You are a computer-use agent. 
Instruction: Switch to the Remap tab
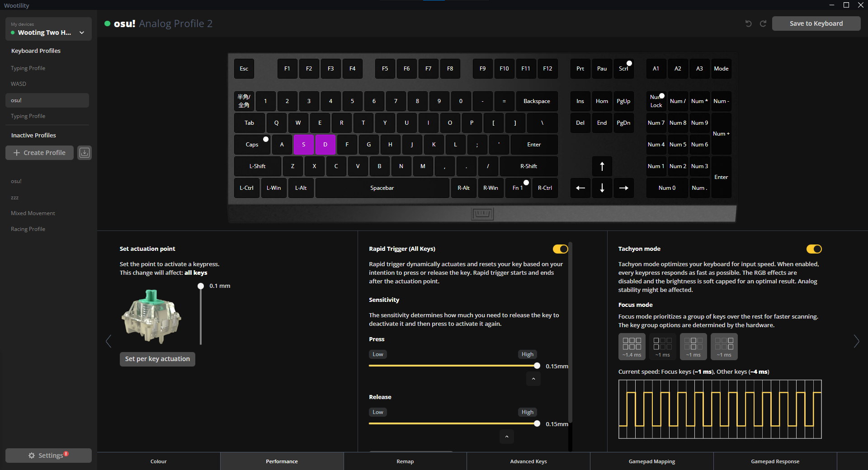point(405,461)
